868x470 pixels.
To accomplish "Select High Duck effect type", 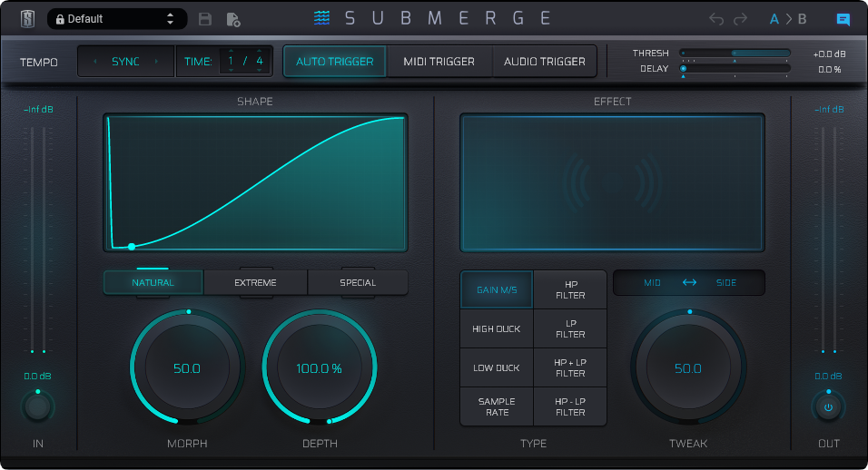I will click(x=497, y=329).
